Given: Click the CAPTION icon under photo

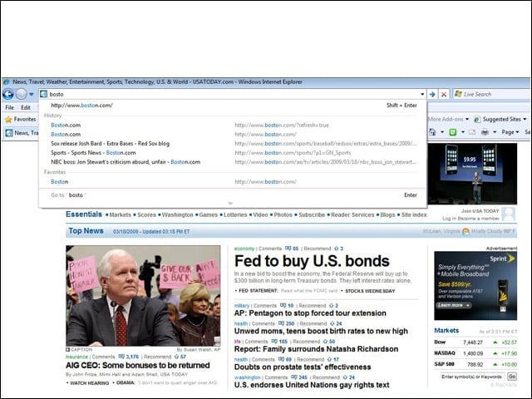Looking at the screenshot, I should click(68, 349).
